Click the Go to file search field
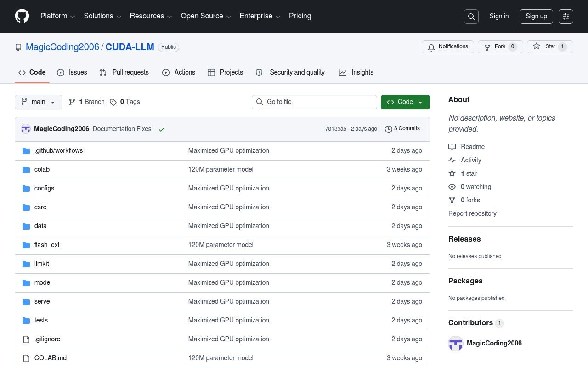This screenshot has height=368, width=588. [314, 102]
